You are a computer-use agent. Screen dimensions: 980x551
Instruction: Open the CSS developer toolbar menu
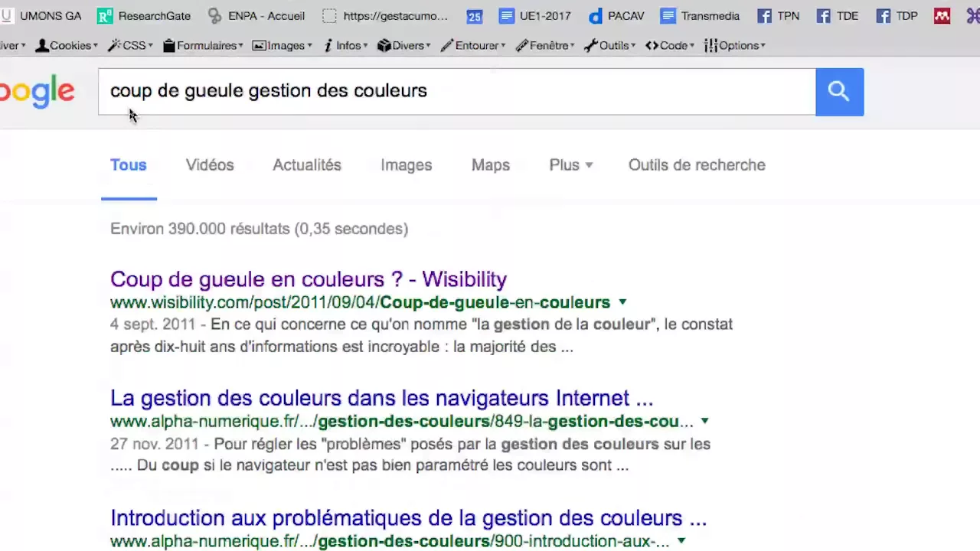click(x=130, y=45)
